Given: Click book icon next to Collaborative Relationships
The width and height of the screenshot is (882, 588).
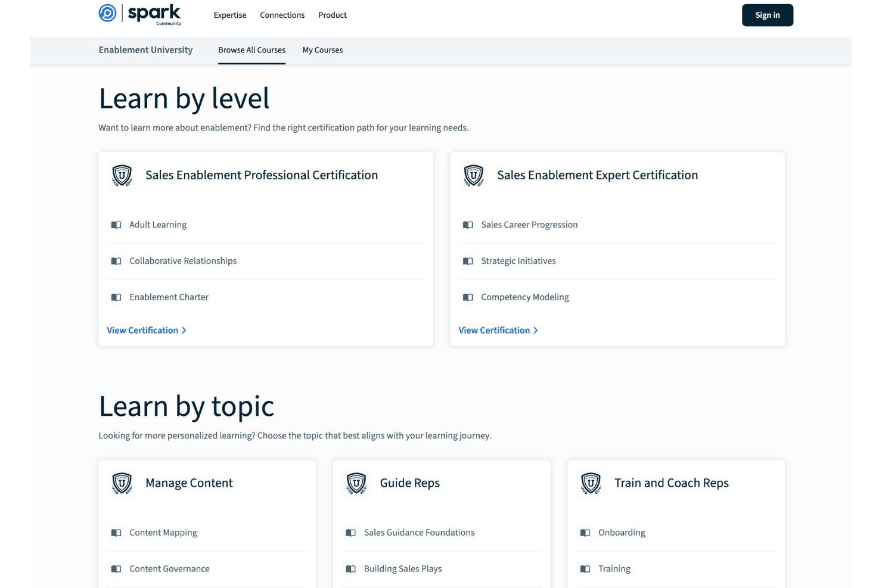Looking at the screenshot, I should coord(116,262).
